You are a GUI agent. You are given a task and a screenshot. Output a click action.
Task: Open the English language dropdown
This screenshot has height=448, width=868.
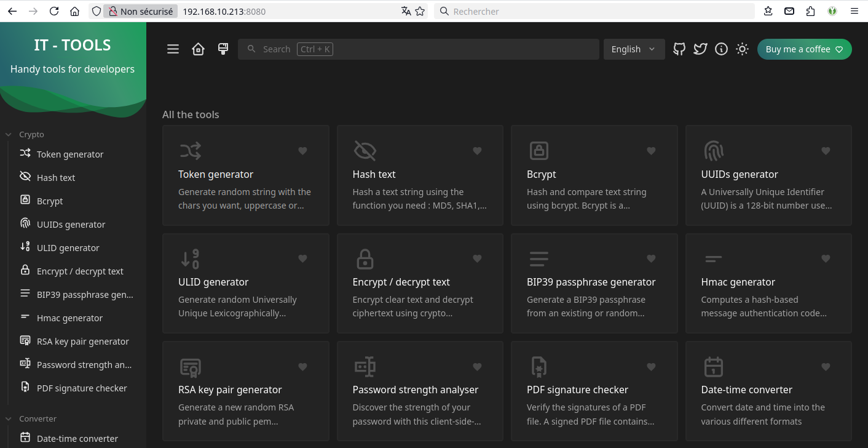coord(634,49)
